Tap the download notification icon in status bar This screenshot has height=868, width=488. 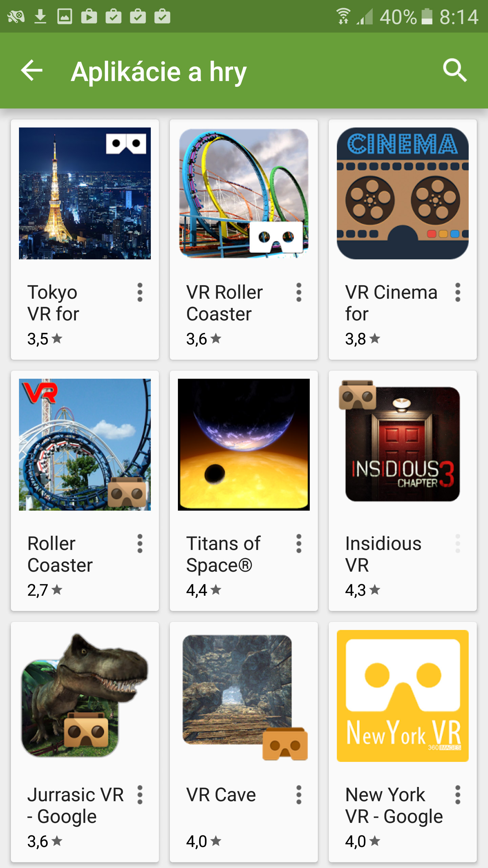(x=40, y=16)
